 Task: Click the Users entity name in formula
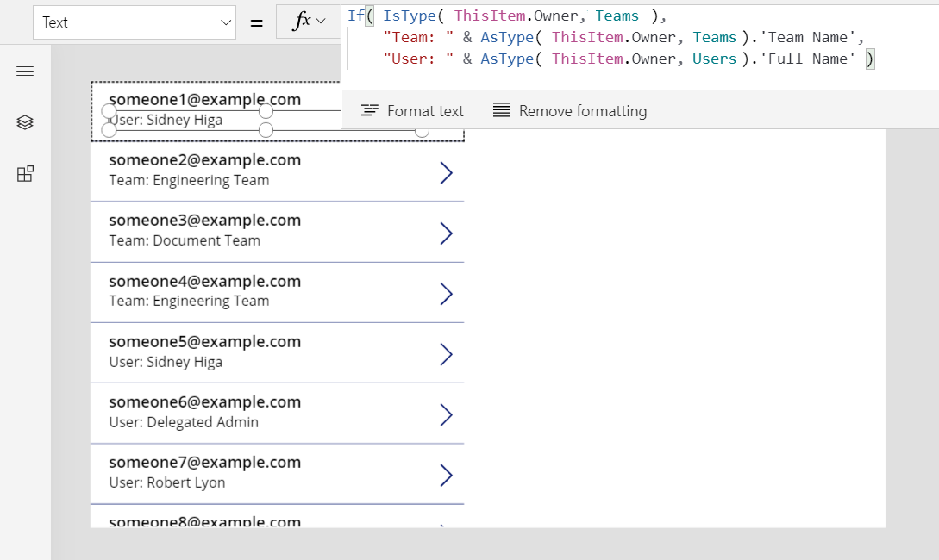tap(715, 59)
